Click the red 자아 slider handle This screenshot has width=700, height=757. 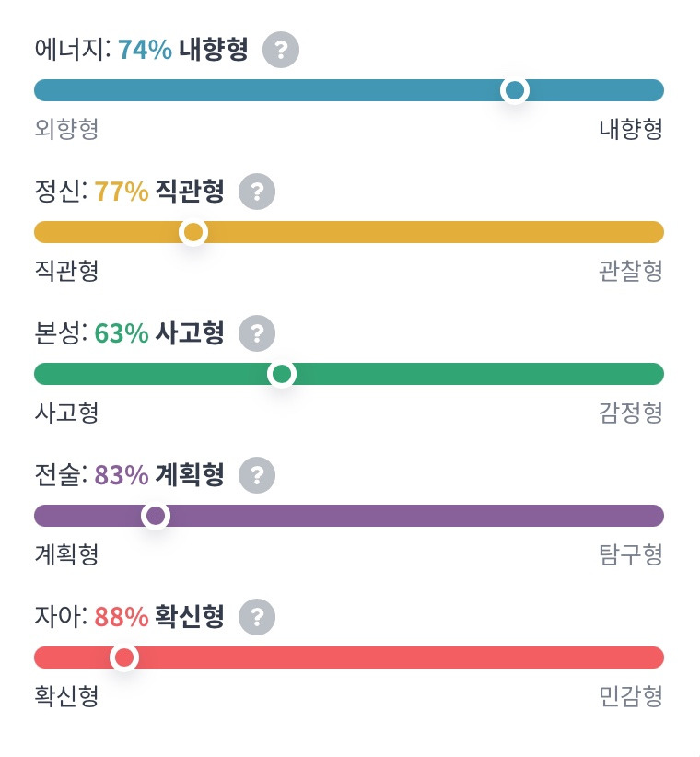(124, 658)
